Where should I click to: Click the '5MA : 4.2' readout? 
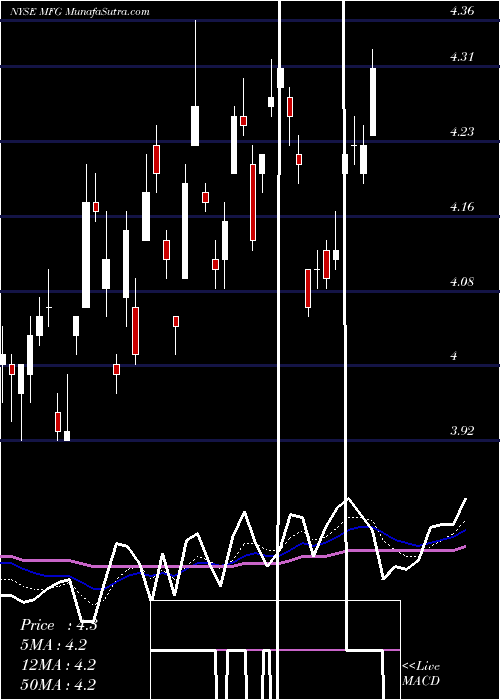click(54, 645)
